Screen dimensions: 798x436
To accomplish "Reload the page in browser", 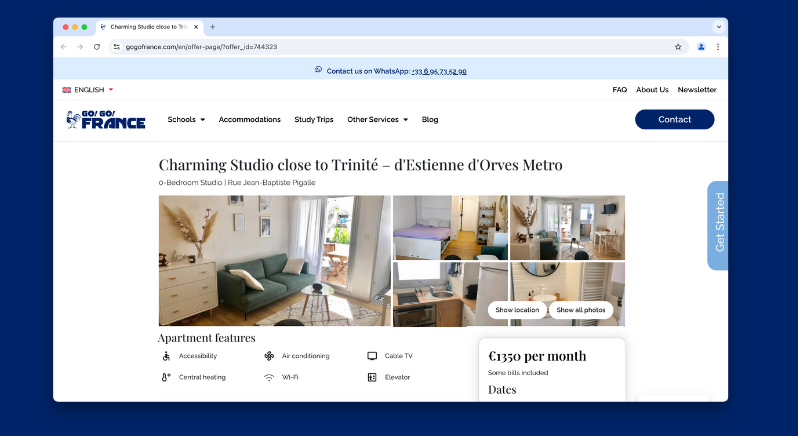I will 97,47.
